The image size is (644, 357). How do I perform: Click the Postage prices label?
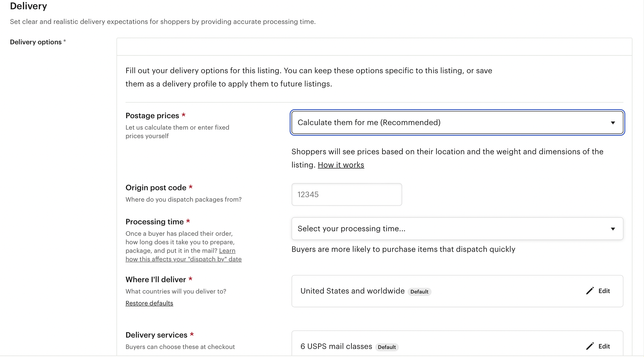tap(152, 116)
